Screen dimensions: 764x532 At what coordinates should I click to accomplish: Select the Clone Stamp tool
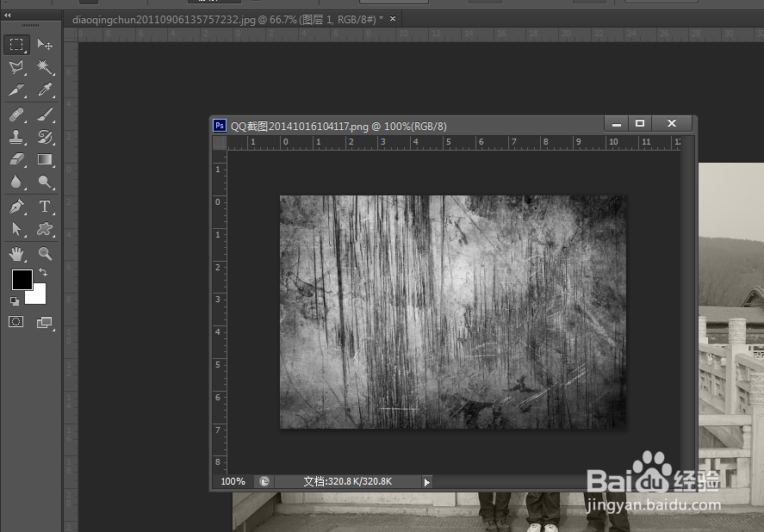click(x=16, y=137)
